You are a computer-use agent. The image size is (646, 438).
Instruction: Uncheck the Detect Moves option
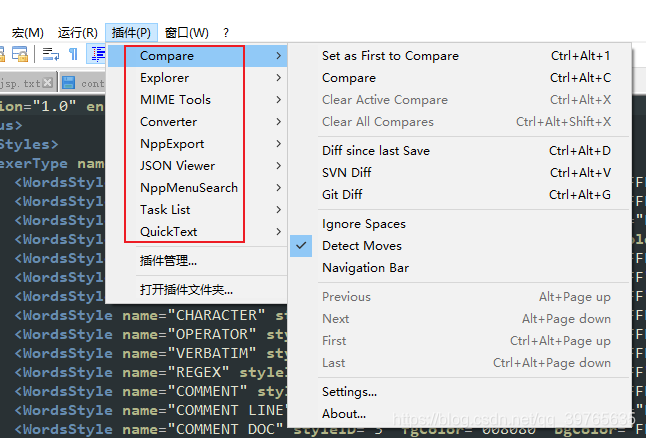tap(460, 246)
